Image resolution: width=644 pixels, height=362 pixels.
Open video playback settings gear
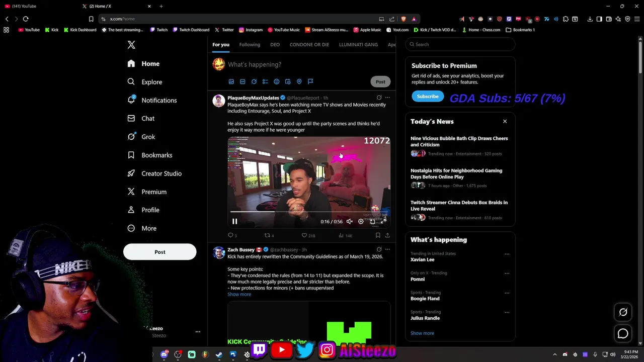361,221
